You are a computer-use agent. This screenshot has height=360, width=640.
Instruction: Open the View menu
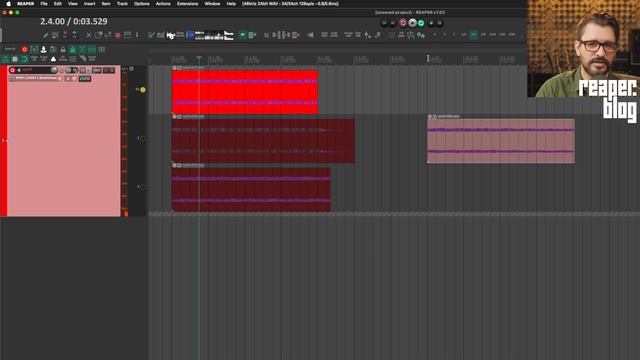[73, 4]
